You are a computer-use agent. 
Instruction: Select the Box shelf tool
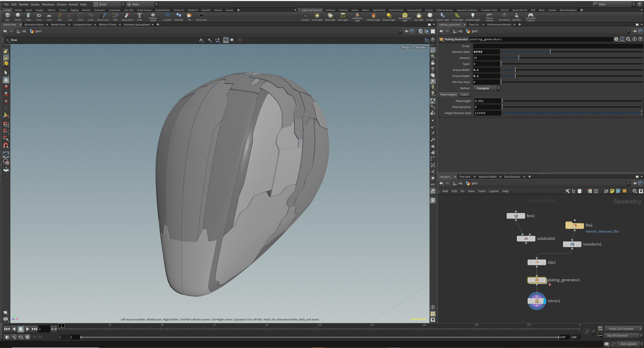(8, 17)
